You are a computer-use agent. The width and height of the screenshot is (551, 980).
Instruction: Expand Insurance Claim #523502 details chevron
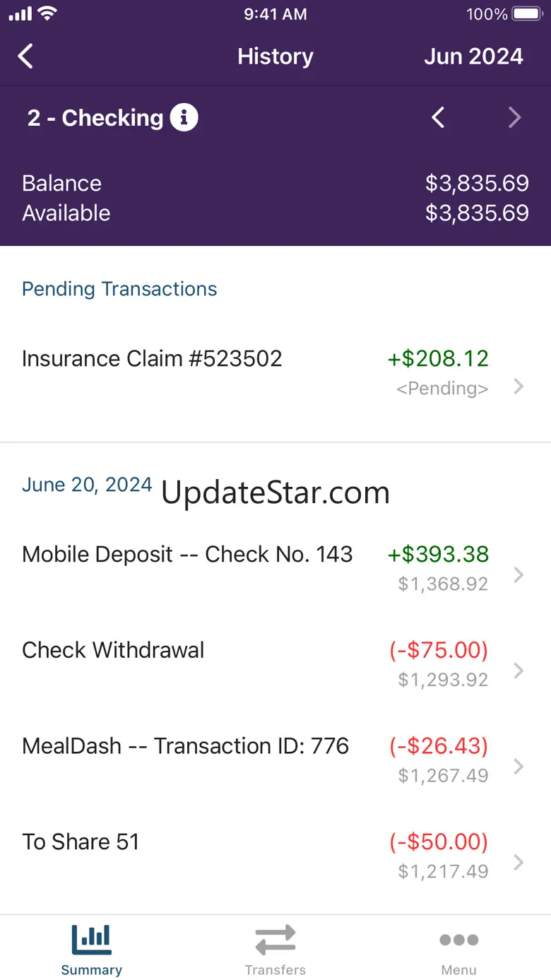[519, 386]
